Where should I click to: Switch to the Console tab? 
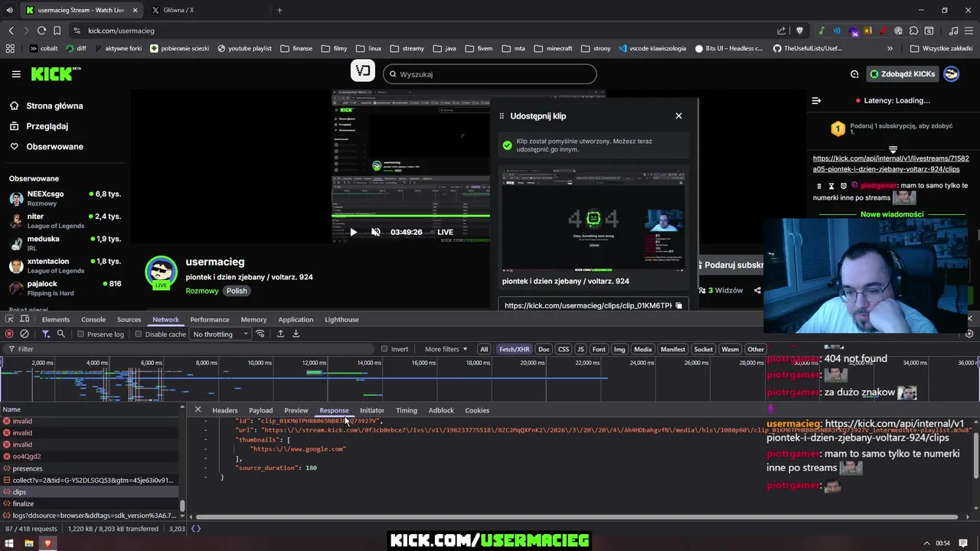93,319
